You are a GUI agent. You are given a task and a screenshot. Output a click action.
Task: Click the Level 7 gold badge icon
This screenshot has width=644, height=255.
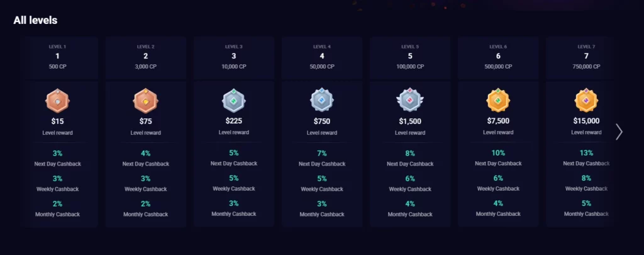coord(586,100)
